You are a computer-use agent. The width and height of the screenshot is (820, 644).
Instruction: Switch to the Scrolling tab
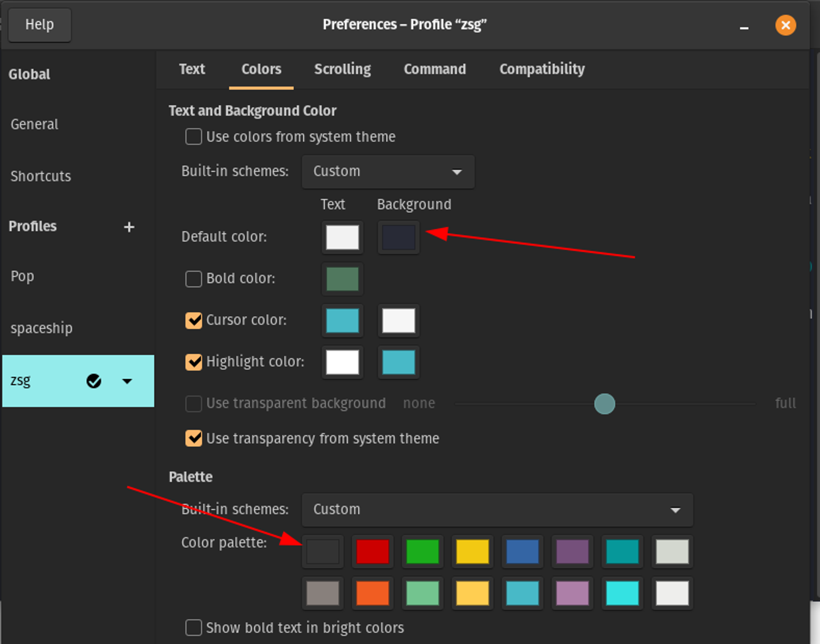(342, 69)
